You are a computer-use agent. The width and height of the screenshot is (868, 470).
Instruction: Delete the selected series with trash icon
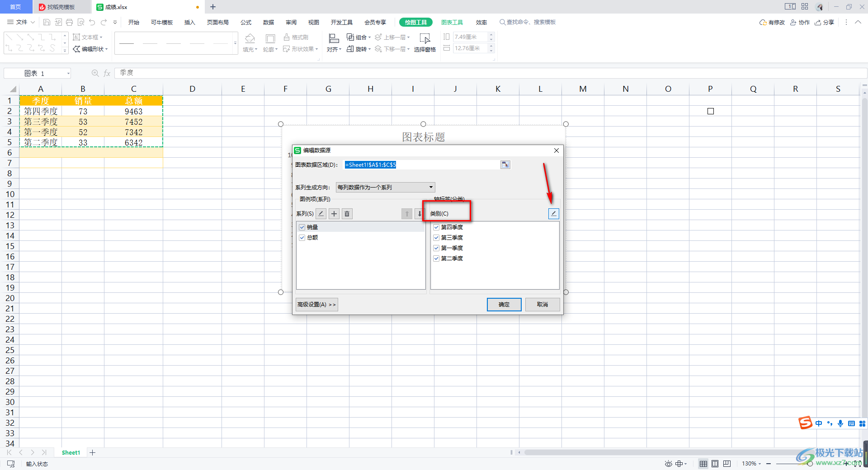tap(347, 214)
